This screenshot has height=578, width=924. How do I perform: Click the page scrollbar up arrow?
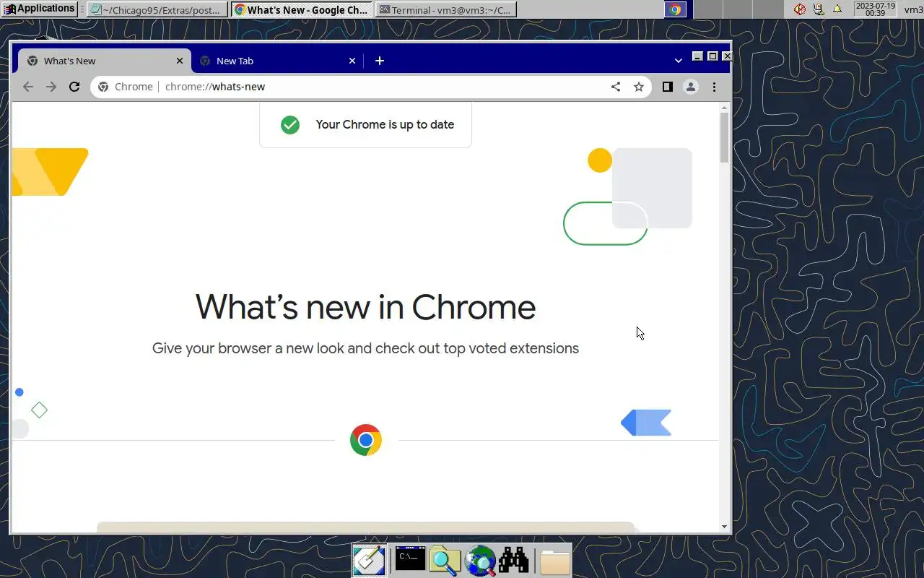coord(725,108)
